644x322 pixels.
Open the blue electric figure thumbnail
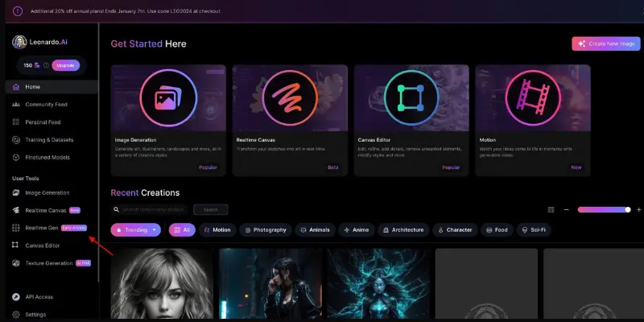tap(378, 283)
